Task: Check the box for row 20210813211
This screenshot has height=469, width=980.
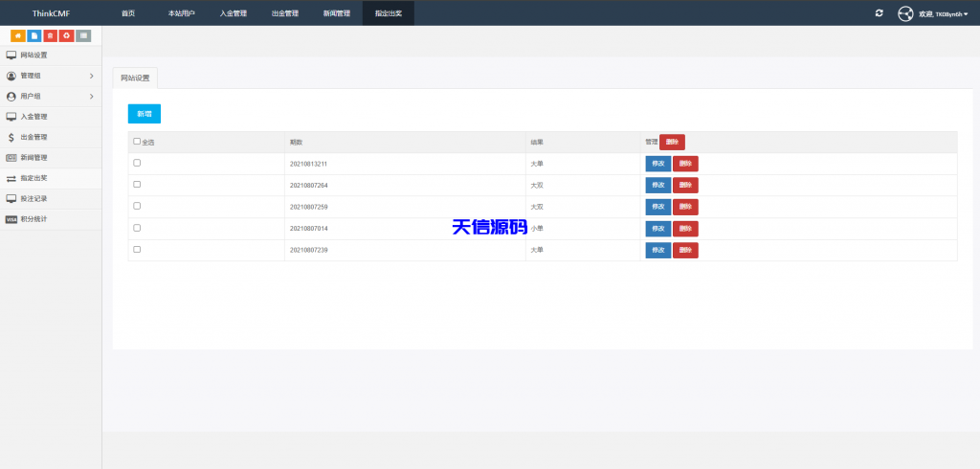Action: click(137, 163)
